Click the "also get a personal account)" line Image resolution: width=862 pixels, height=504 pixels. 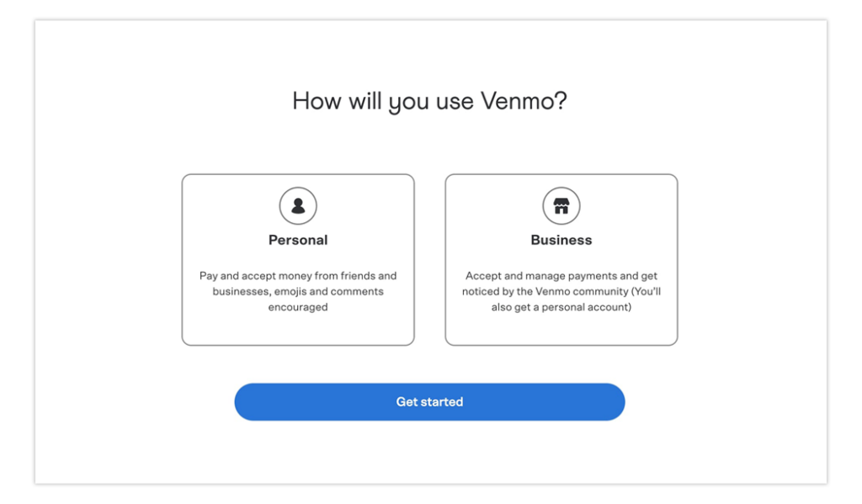tap(561, 308)
